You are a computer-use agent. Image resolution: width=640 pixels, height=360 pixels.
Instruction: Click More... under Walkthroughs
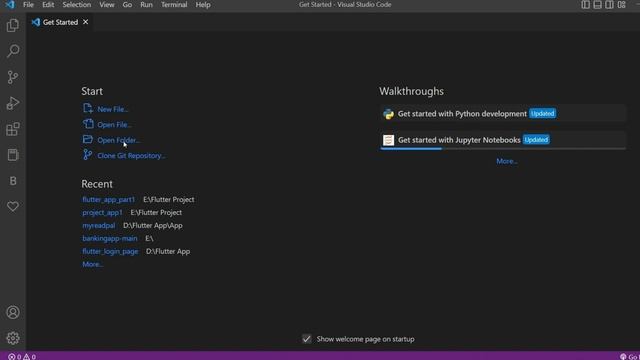507,161
